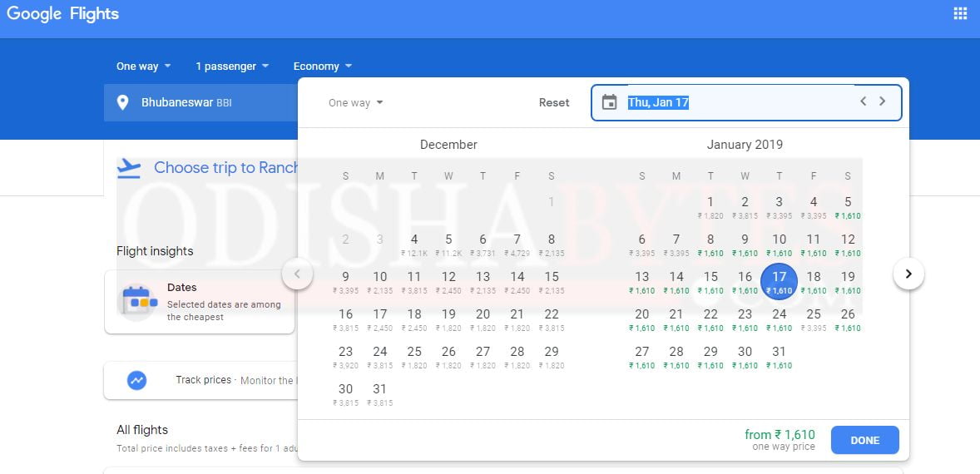
Task: Click the calendar icon in date field
Action: pyautogui.click(x=610, y=102)
